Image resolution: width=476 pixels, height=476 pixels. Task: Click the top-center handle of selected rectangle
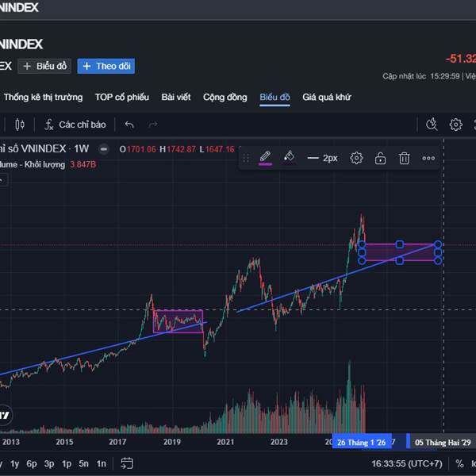tap(400, 244)
